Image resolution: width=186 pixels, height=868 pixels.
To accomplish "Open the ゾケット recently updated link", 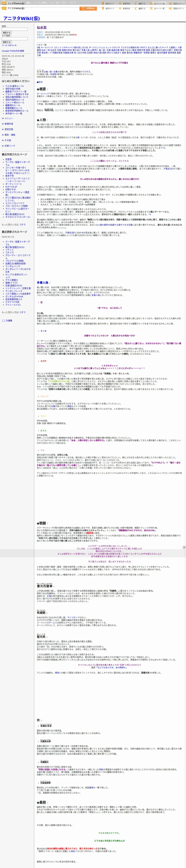I will [x=9, y=250].
